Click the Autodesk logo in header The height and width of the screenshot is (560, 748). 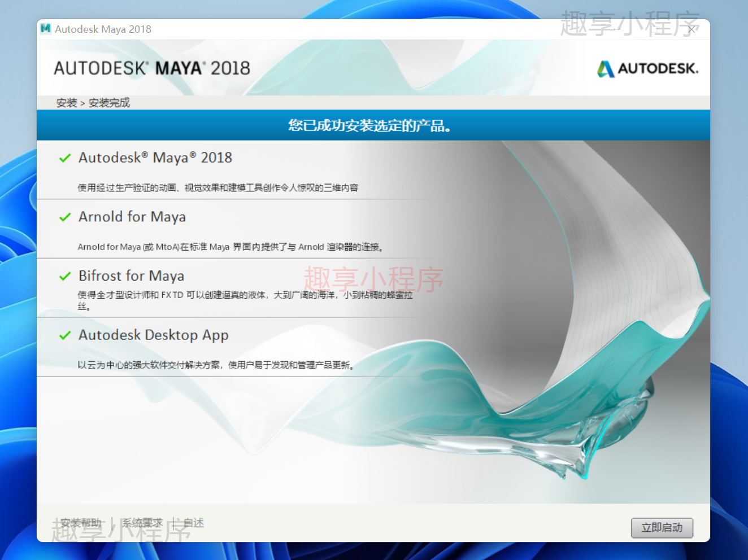648,69
